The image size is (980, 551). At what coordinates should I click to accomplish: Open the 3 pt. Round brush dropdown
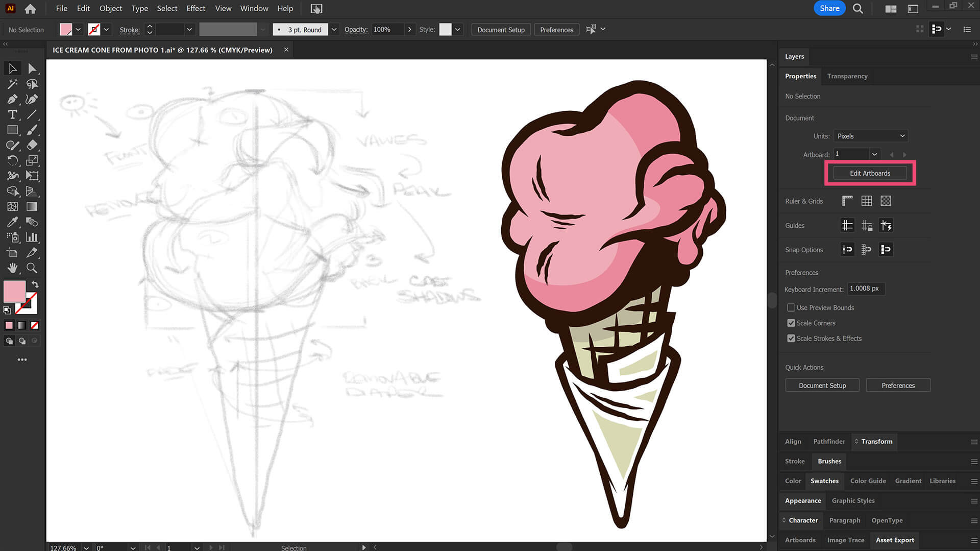click(x=334, y=30)
